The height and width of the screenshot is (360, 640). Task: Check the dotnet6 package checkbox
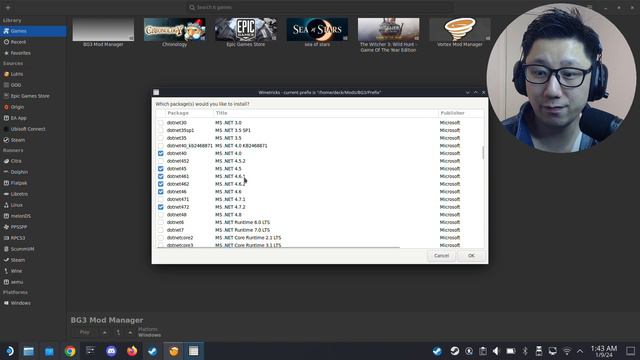coord(160,222)
